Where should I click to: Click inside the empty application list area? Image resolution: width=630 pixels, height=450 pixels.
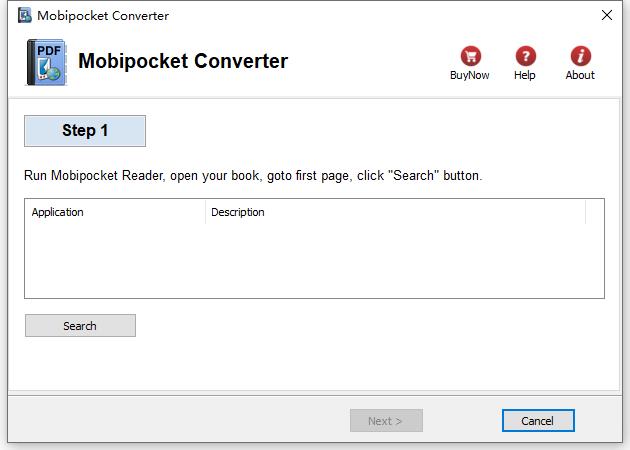(314, 260)
